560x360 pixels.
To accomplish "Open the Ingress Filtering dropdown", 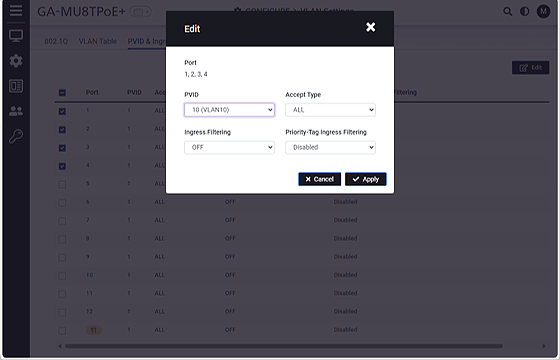I will click(229, 147).
